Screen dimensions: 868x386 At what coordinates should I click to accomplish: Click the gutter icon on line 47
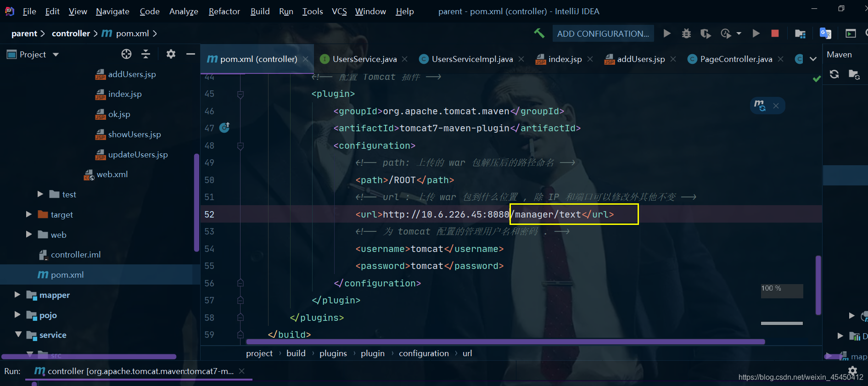pyautogui.click(x=224, y=128)
